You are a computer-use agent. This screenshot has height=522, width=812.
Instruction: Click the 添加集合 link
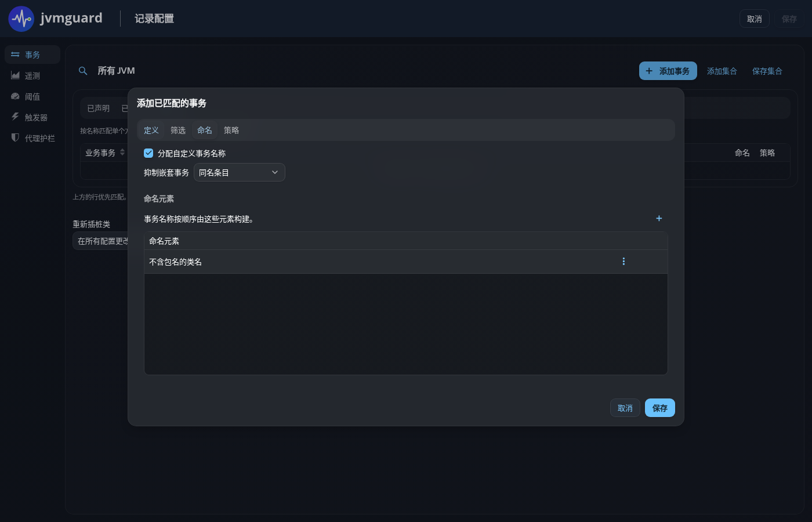tap(722, 71)
